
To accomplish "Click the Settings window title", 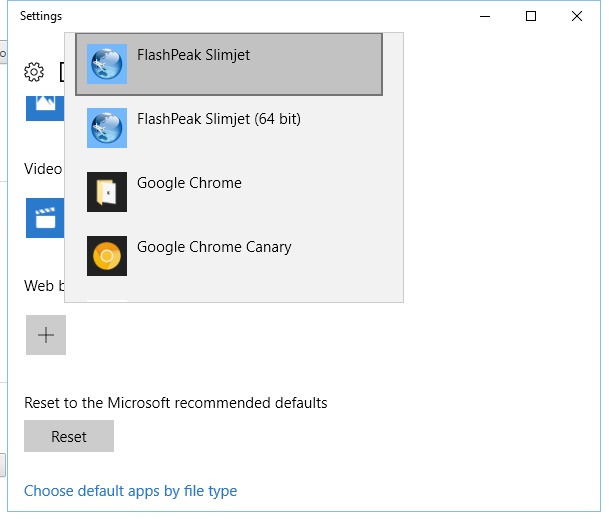I will pyautogui.click(x=41, y=16).
